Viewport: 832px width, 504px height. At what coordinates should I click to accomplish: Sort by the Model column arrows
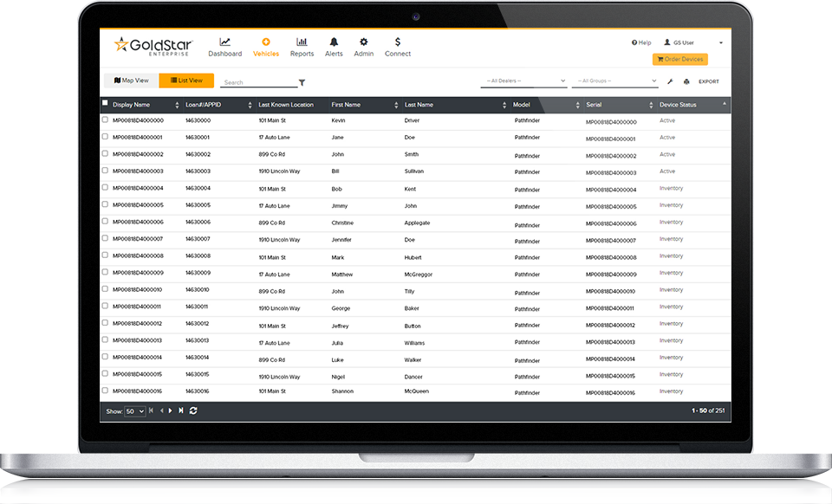(x=577, y=106)
